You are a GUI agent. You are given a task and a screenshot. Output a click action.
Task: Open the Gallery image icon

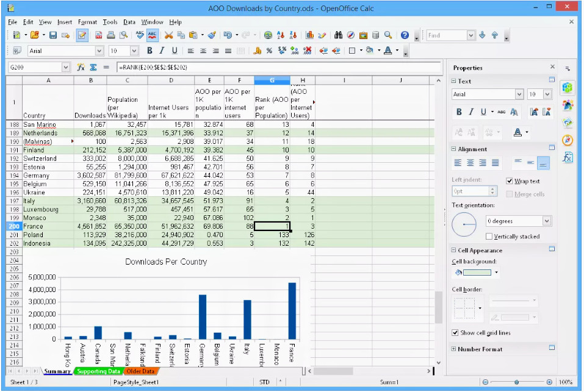coord(364,35)
